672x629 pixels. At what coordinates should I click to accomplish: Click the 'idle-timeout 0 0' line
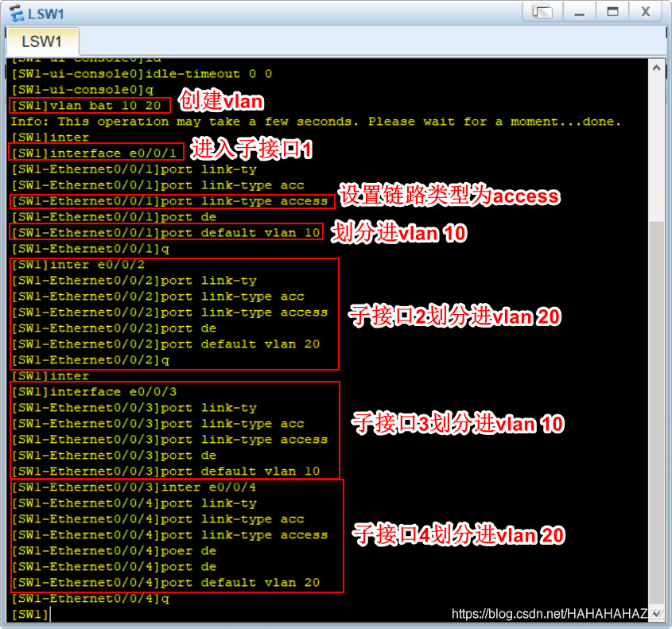142,74
